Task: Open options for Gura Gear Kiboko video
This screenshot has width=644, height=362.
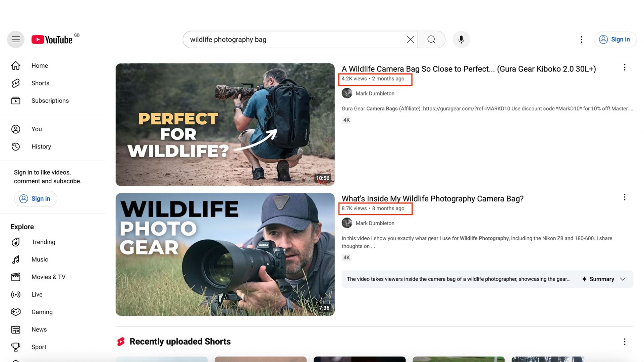Action: (x=624, y=67)
